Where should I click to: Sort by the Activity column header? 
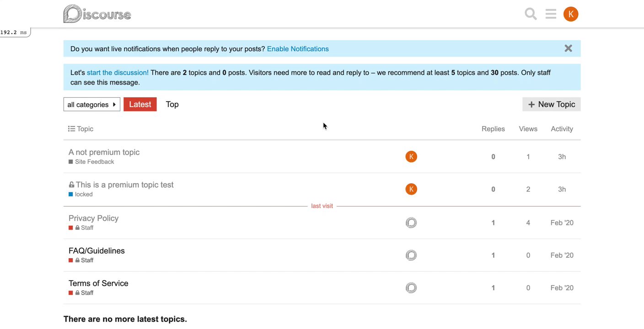562,129
